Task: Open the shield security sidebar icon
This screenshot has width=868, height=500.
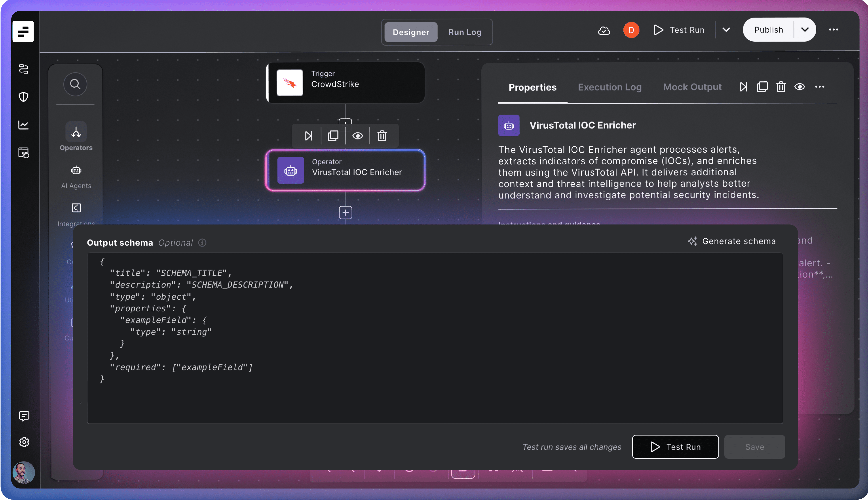Action: pyautogui.click(x=23, y=97)
